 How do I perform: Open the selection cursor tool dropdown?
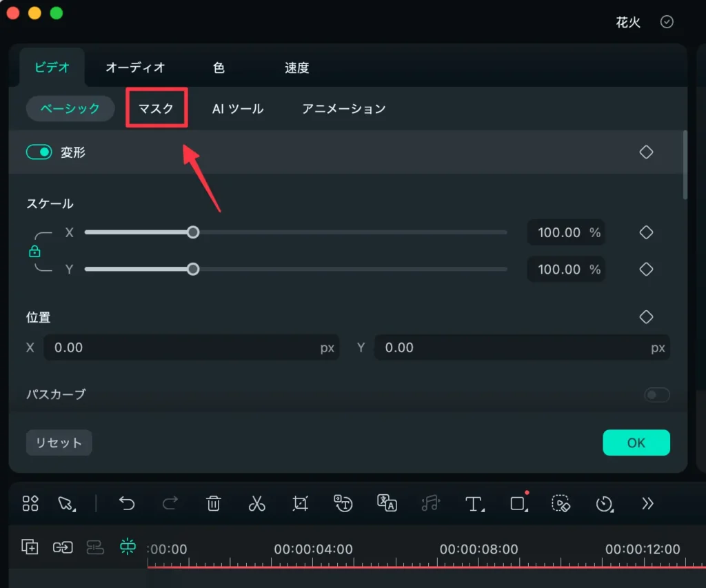pyautogui.click(x=67, y=504)
